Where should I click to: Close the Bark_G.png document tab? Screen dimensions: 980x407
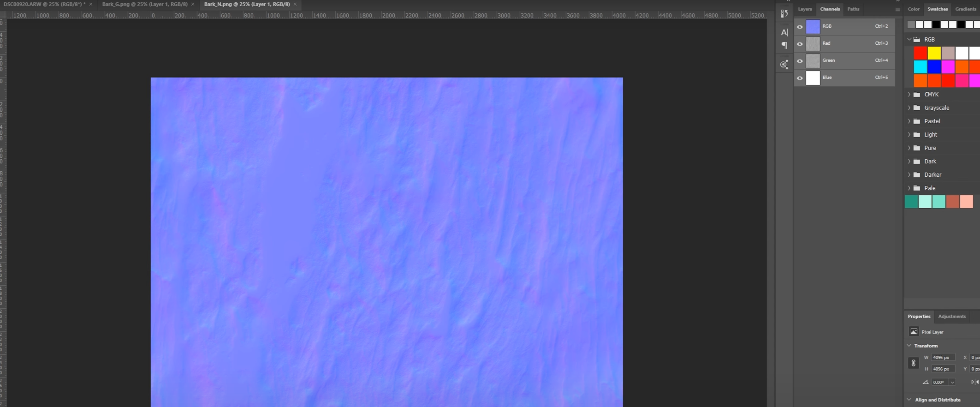[x=193, y=4]
